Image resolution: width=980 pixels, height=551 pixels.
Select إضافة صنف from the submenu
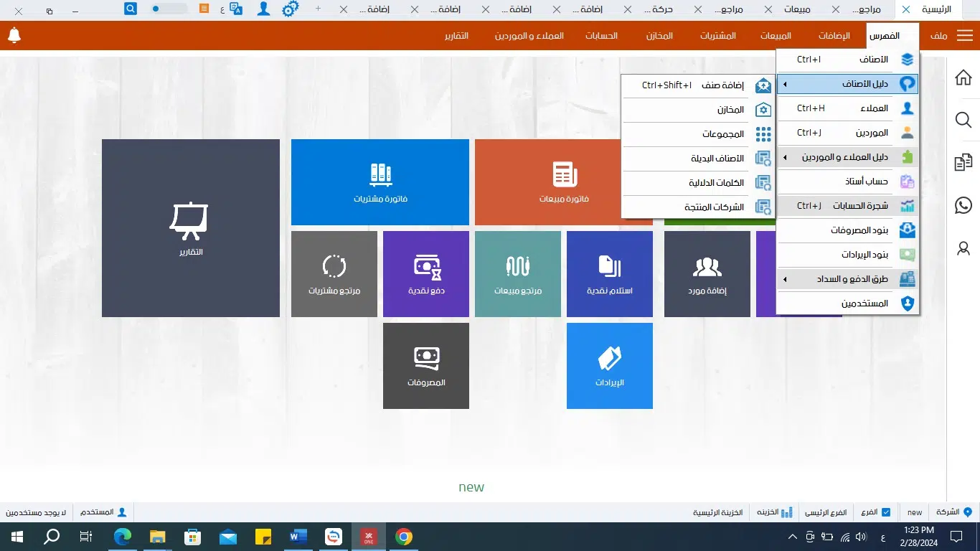pos(722,85)
